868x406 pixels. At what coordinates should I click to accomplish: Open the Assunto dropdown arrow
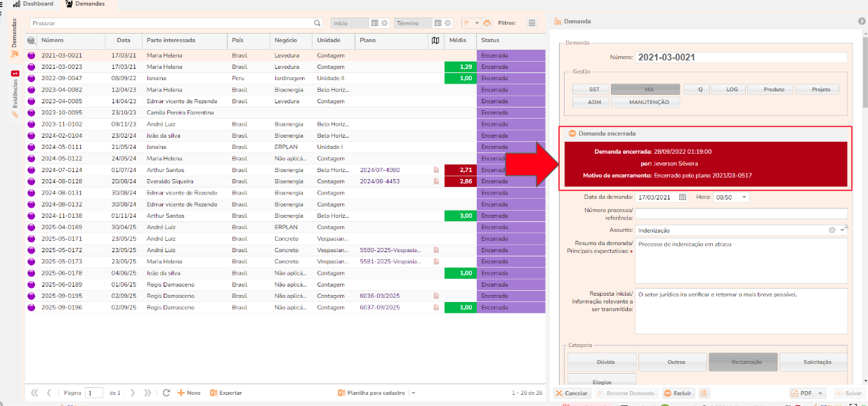(842, 230)
